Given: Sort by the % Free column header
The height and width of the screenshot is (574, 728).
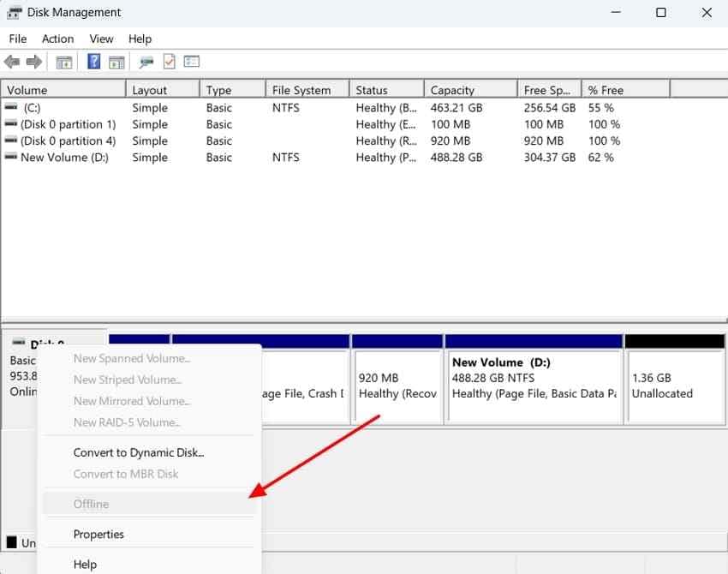Looking at the screenshot, I should click(626, 90).
